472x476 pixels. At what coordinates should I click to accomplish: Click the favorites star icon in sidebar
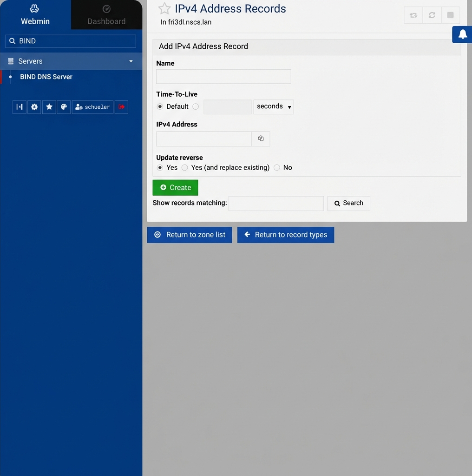point(49,107)
